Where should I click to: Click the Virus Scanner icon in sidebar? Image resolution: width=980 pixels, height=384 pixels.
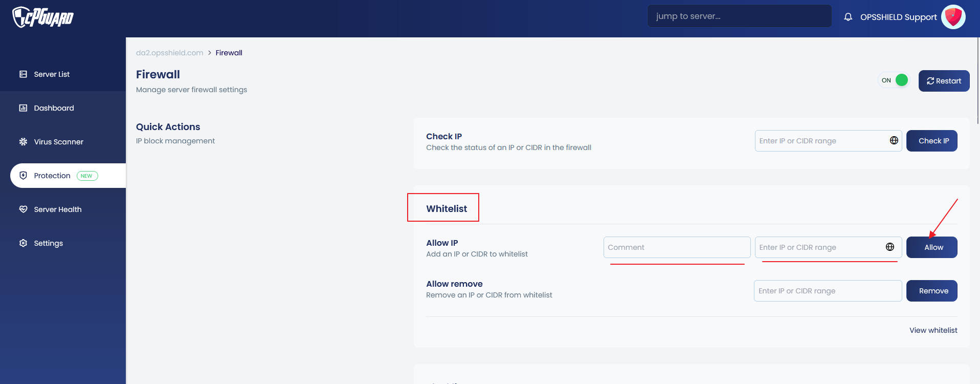[23, 142]
